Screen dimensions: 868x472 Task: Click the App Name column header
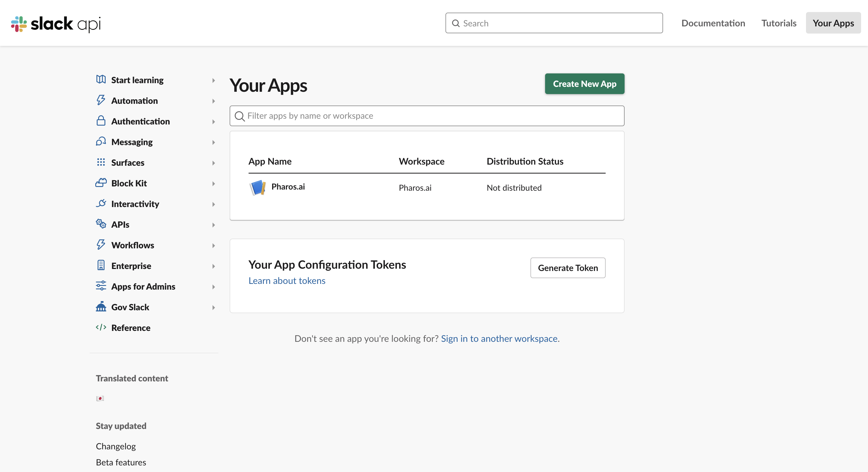[x=270, y=161]
